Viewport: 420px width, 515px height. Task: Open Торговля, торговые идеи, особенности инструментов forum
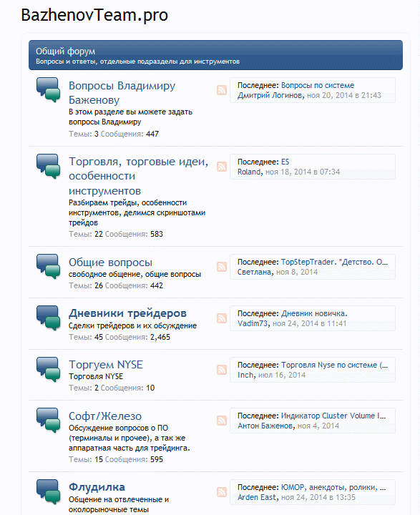[138, 176]
